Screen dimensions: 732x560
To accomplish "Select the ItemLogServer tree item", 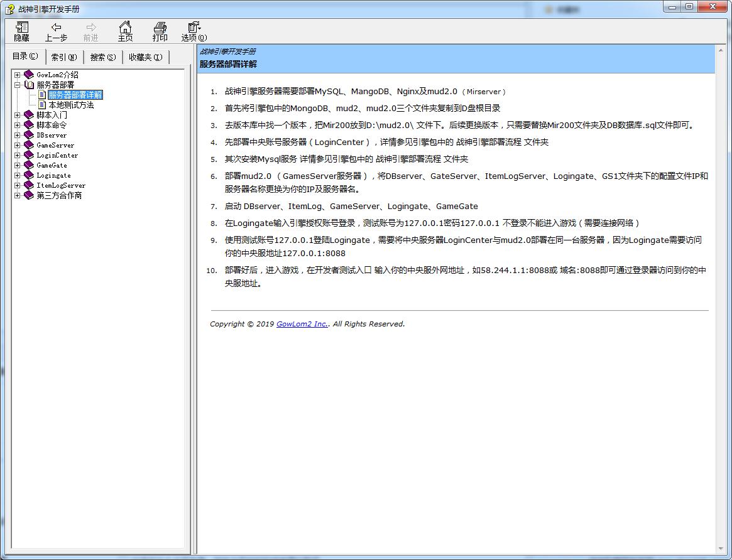I will coord(61,185).
